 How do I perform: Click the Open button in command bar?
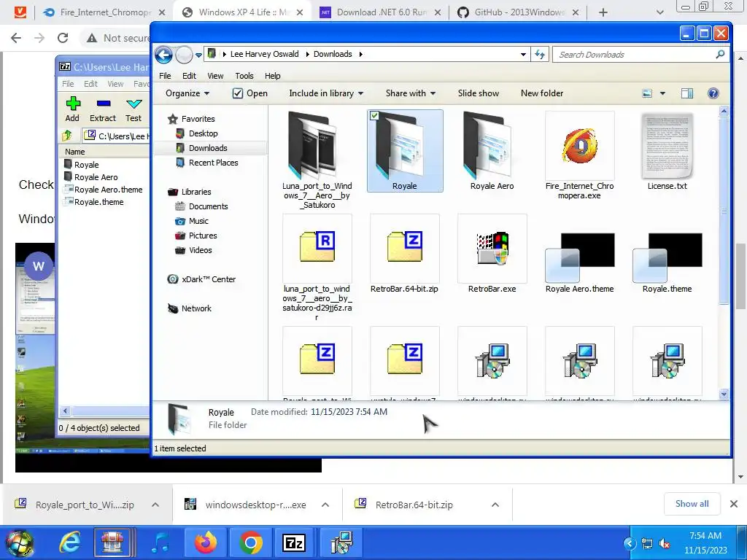coord(250,93)
